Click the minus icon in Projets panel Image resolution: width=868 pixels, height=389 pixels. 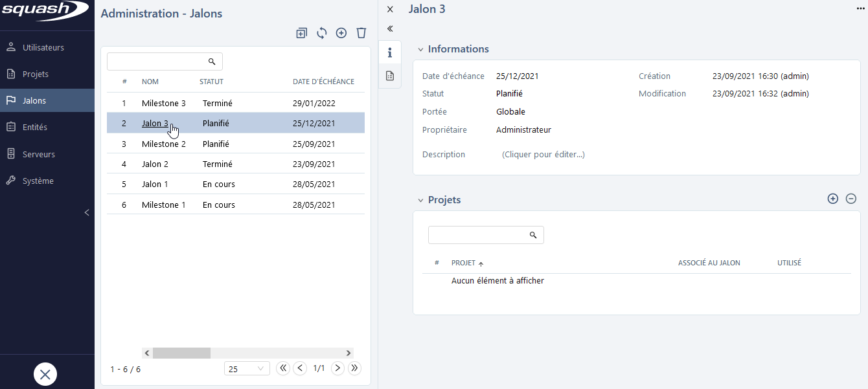(851, 199)
